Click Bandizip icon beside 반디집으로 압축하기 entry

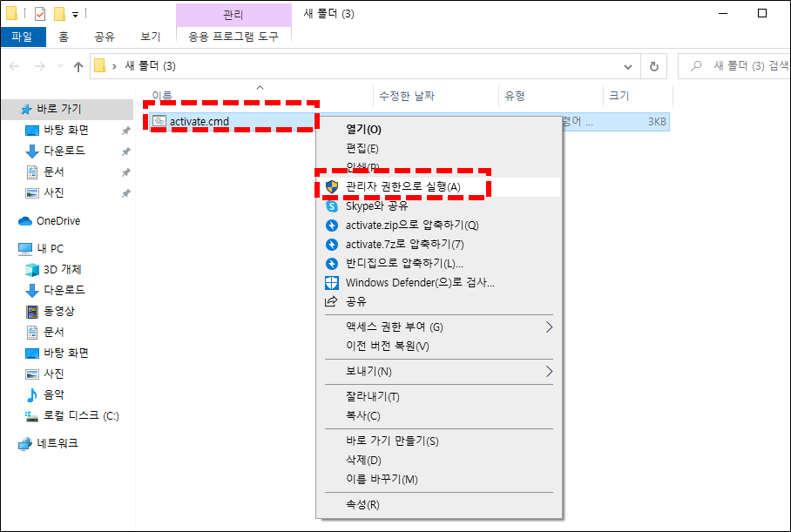331,264
